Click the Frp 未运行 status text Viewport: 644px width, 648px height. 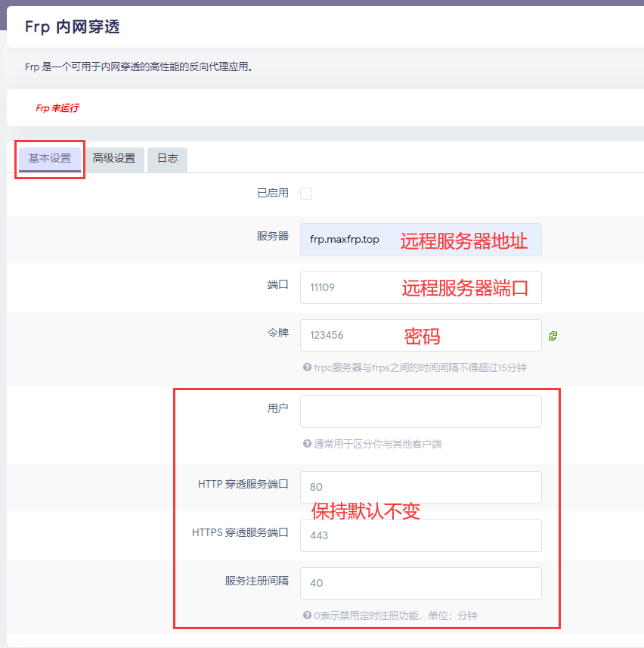click(x=57, y=108)
